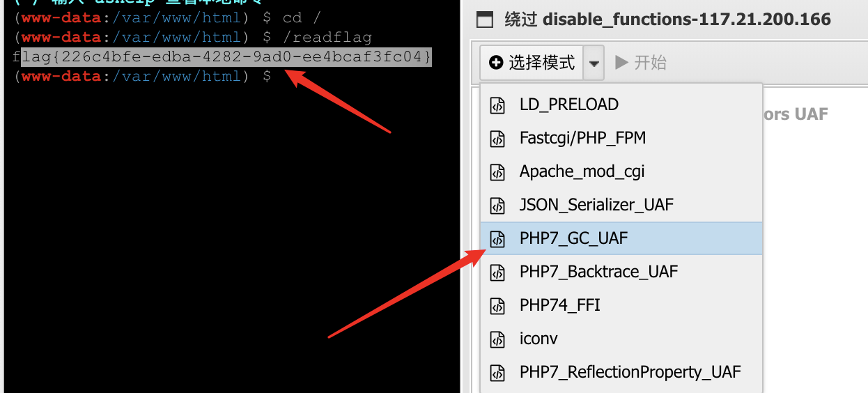Choose the PHP7_GC_UAF mode from the list

pos(621,239)
